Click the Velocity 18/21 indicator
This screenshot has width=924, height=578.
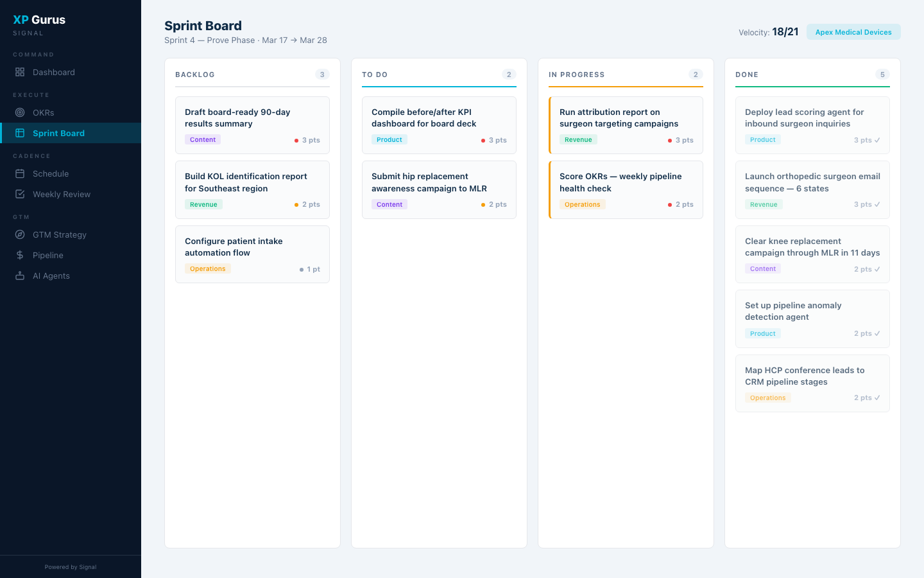click(x=769, y=31)
